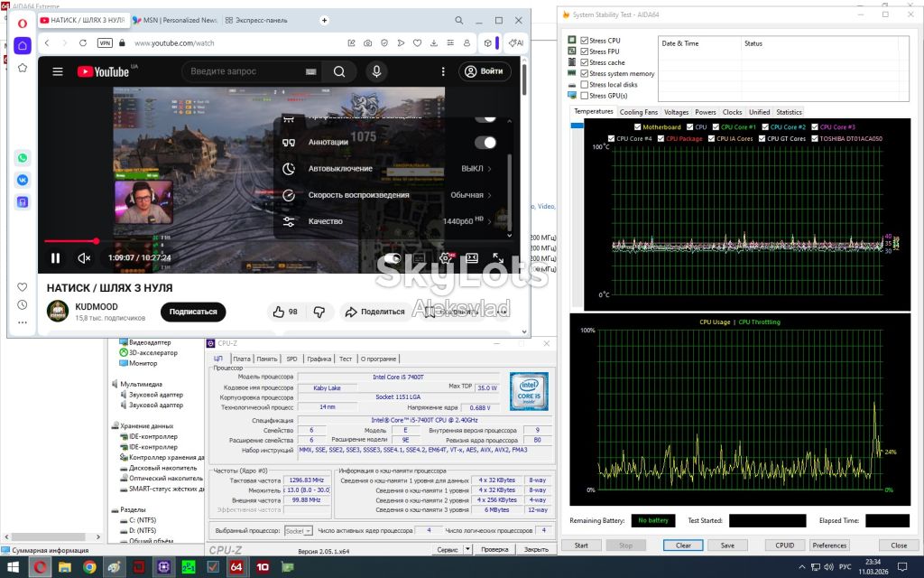The width and height of the screenshot is (924, 578).
Task: Uncheck Stress CPU in the stability test
Action: tap(584, 41)
